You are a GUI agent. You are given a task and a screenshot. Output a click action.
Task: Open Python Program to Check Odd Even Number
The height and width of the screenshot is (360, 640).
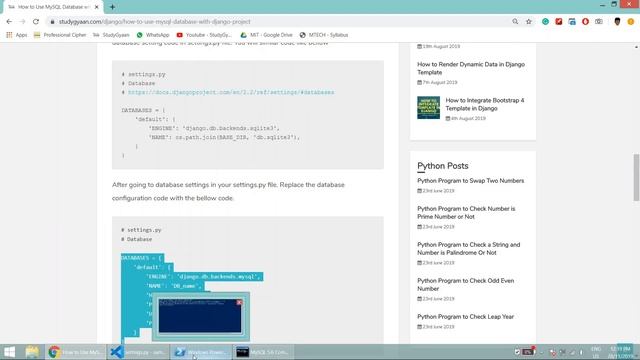(465, 284)
